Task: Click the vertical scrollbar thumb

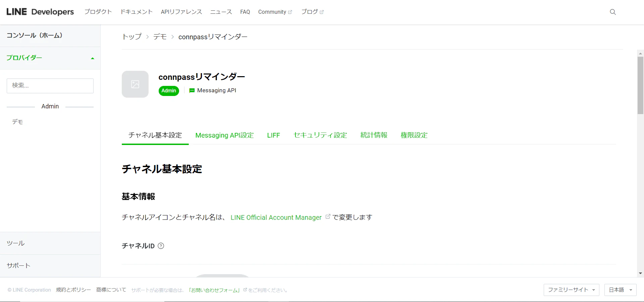Action: (640, 85)
